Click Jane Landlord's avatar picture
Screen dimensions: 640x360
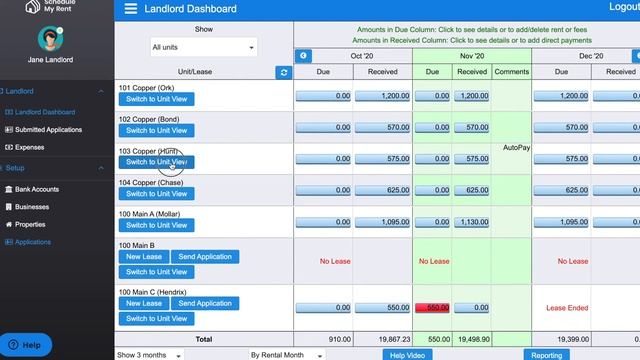tap(50, 38)
